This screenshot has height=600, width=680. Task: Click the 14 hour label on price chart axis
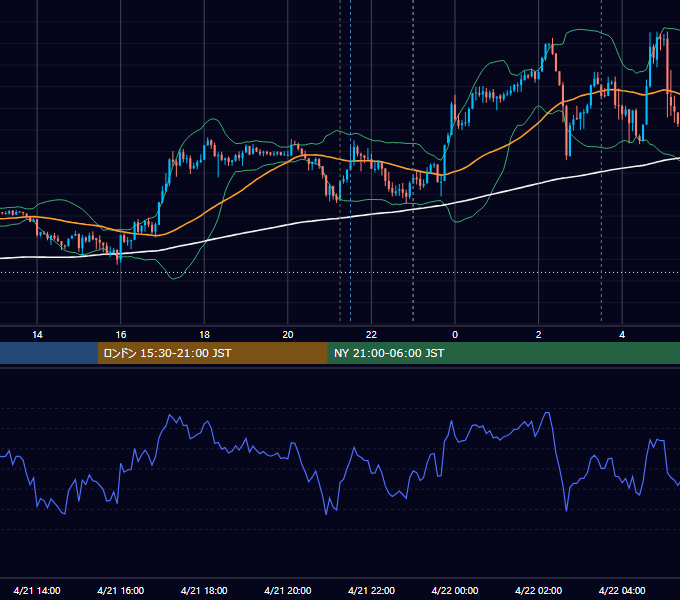[x=37, y=335]
